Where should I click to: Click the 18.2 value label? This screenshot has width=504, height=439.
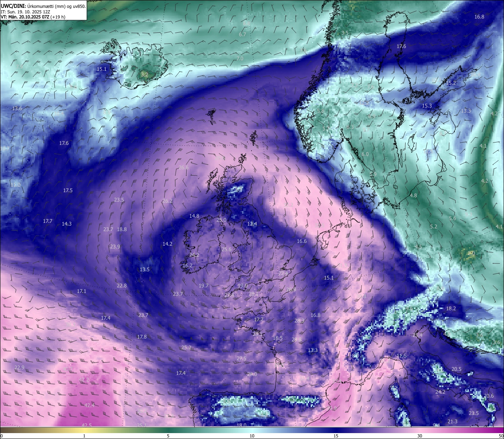tap(451, 309)
